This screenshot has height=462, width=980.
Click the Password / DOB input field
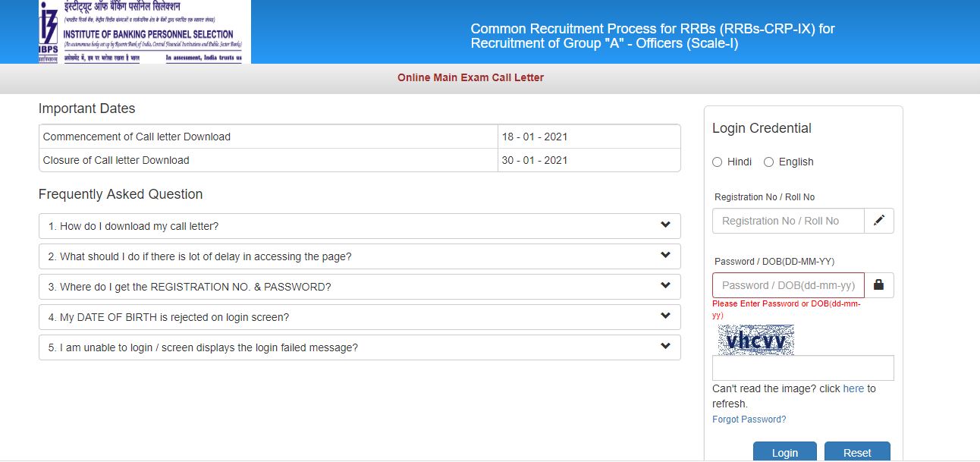coord(787,285)
